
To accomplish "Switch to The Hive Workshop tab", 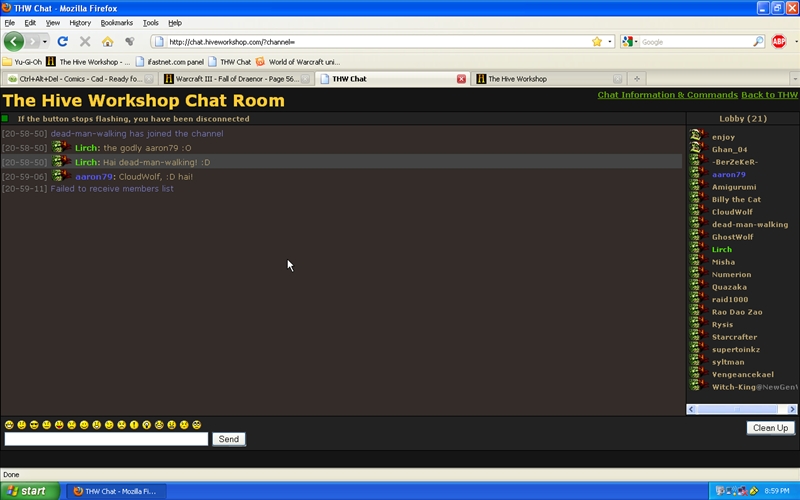I will 548,79.
